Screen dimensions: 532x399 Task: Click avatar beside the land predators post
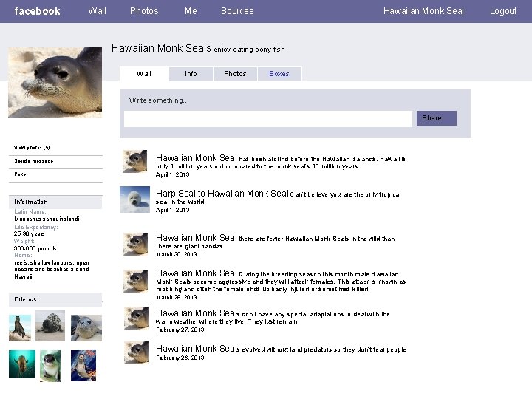tap(136, 353)
